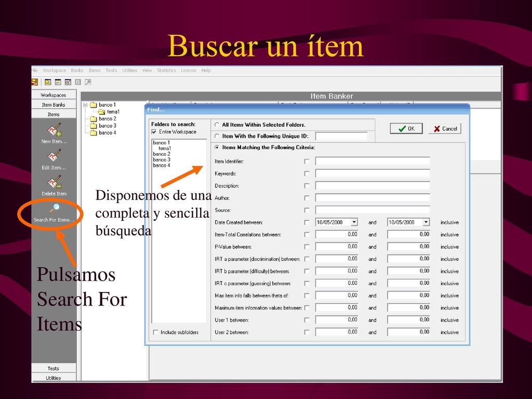Collapse the banco 1 tree node
Viewport: 532px width, 399px height.
pyautogui.click(x=86, y=105)
